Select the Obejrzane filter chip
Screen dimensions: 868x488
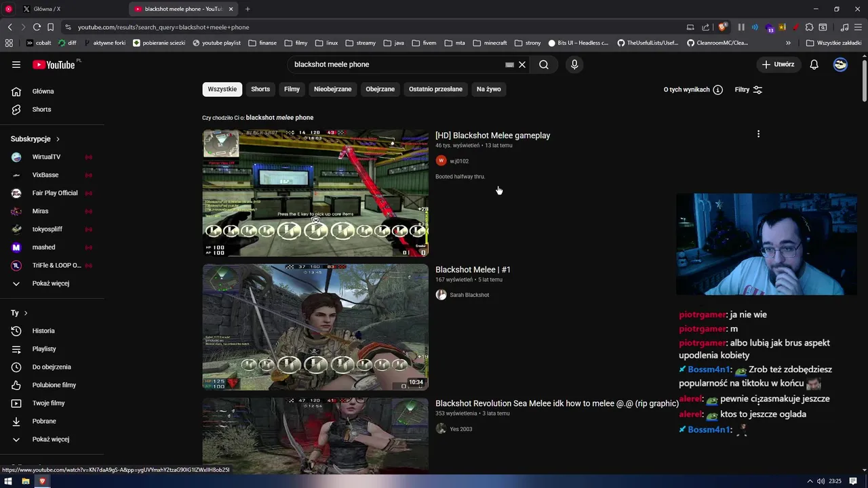[380, 89]
